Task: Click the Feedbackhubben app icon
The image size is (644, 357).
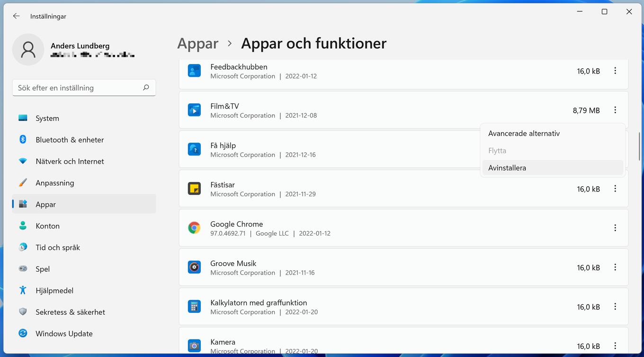Action: point(194,71)
